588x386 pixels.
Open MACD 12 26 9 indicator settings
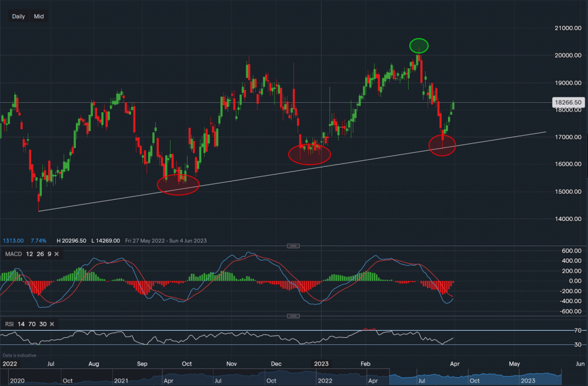[28, 253]
